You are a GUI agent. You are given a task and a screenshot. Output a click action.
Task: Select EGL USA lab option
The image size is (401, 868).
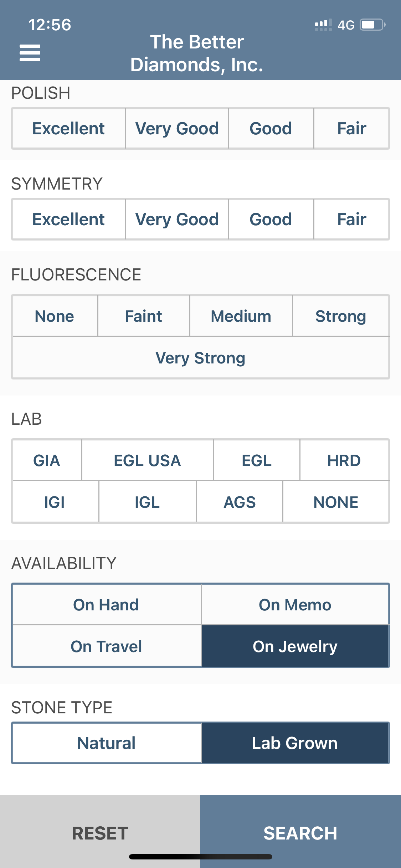148,460
